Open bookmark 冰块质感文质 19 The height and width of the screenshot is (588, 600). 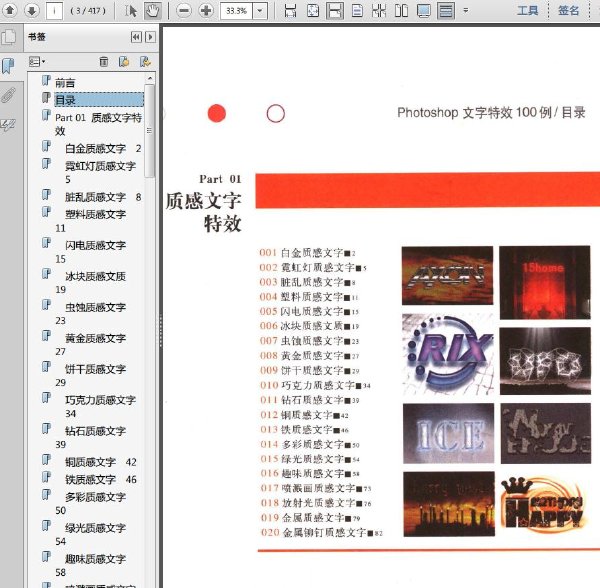tap(90, 283)
